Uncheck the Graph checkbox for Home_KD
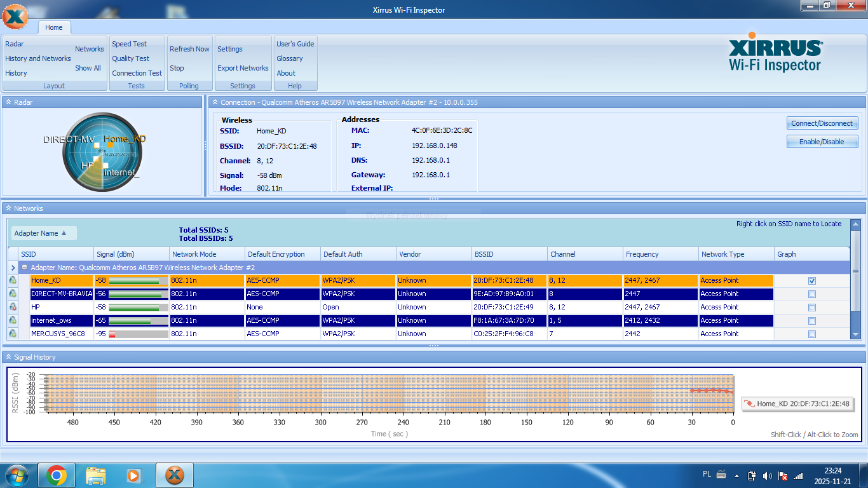 click(812, 281)
